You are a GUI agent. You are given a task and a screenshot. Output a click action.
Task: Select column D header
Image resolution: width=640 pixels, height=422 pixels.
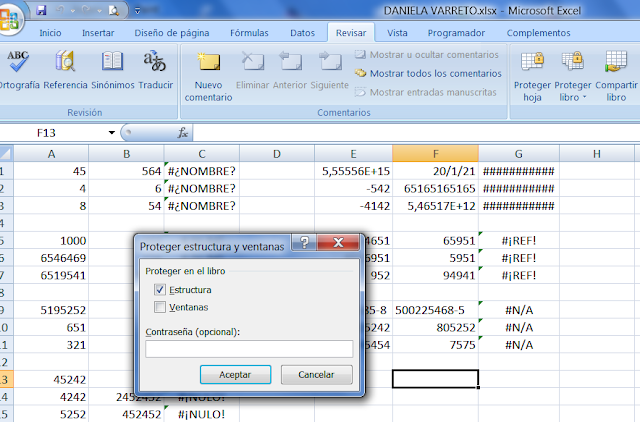(277, 154)
